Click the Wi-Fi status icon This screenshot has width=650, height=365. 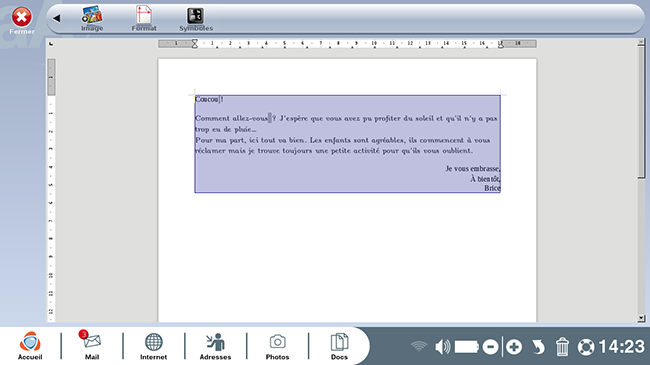[419, 346]
